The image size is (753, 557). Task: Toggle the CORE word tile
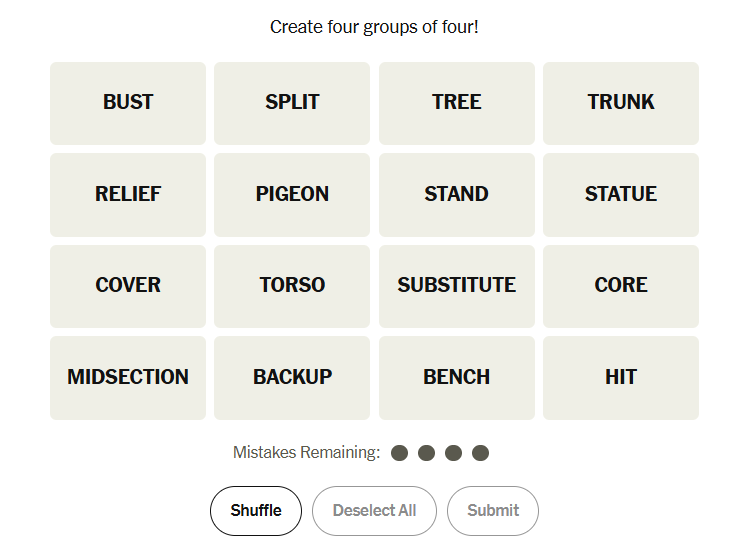coord(621,286)
